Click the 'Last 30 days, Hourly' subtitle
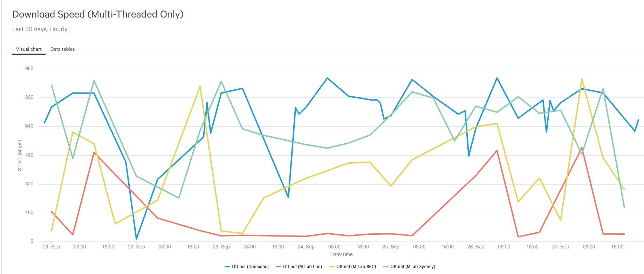 pos(40,29)
